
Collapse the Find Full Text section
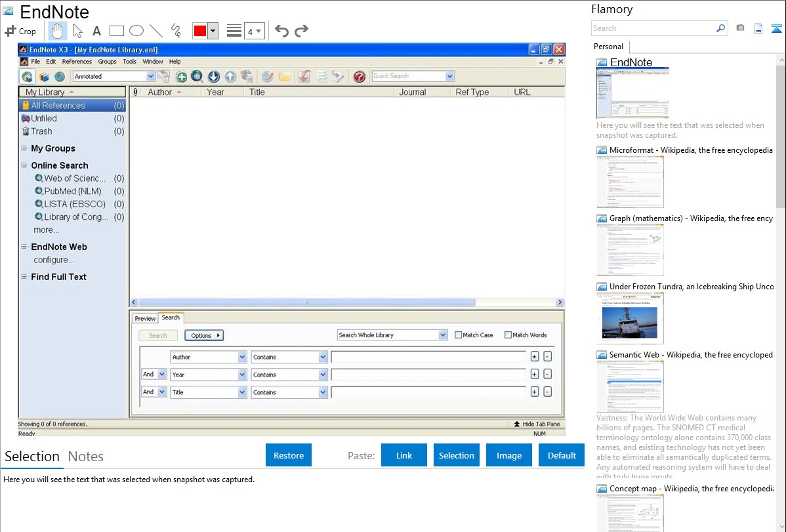click(24, 276)
